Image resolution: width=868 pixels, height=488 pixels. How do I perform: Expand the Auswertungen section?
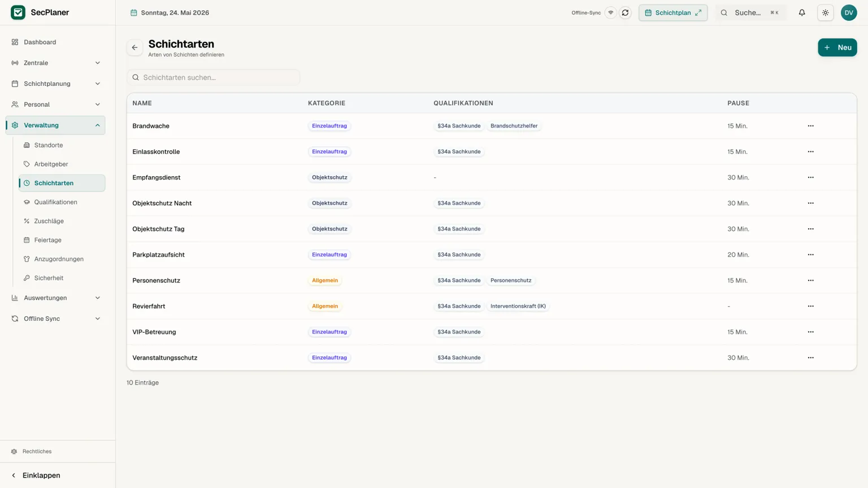click(x=55, y=298)
